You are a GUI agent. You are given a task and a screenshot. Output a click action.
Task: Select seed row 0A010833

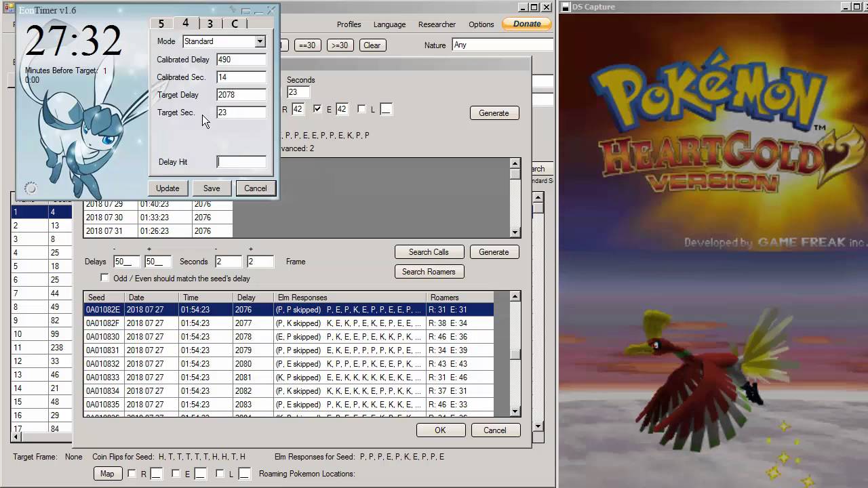[x=288, y=378]
